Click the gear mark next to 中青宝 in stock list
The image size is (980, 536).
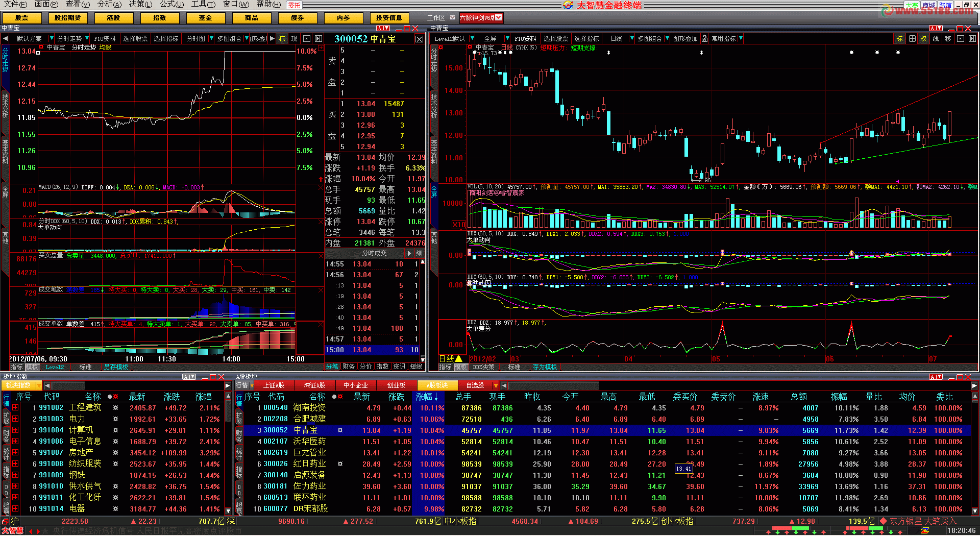coord(340,430)
